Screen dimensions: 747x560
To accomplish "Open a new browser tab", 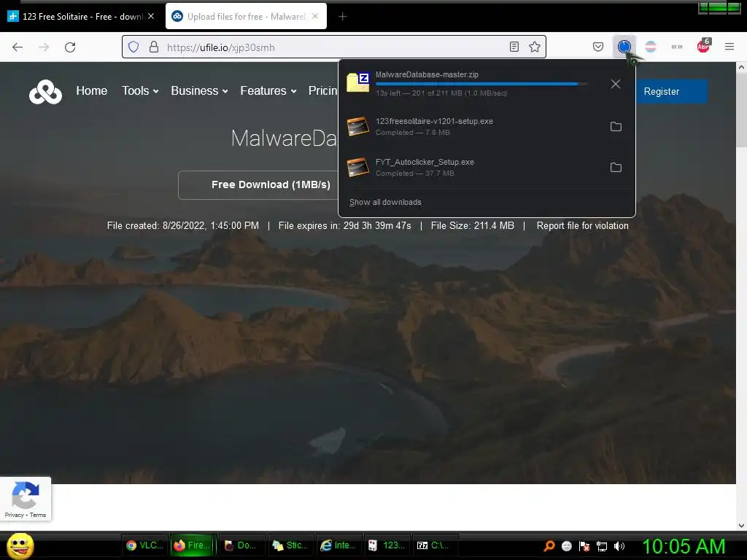I will (342, 17).
